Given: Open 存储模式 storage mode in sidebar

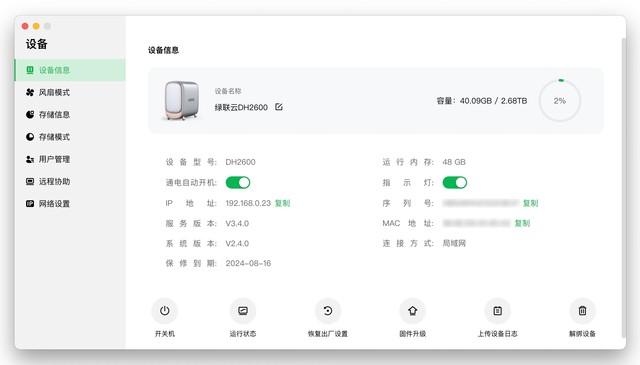Looking at the screenshot, I should [70, 137].
